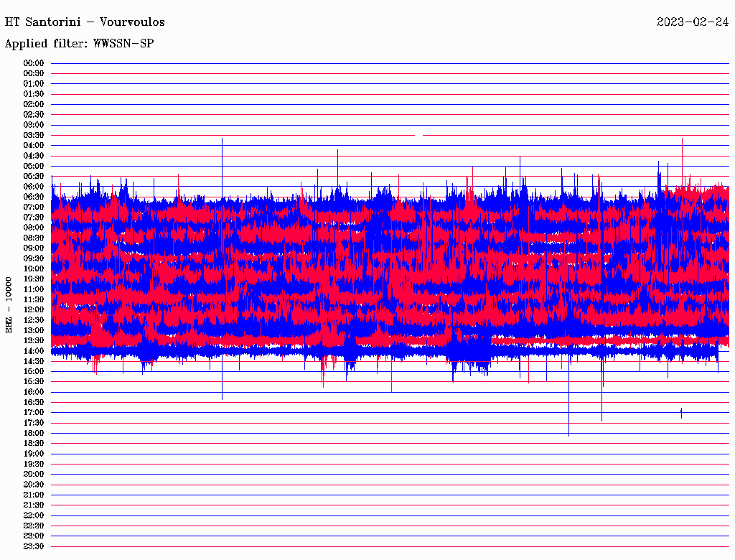The image size is (735, 560).
Task: Select the 18:00 time label
Action: [x=34, y=433]
